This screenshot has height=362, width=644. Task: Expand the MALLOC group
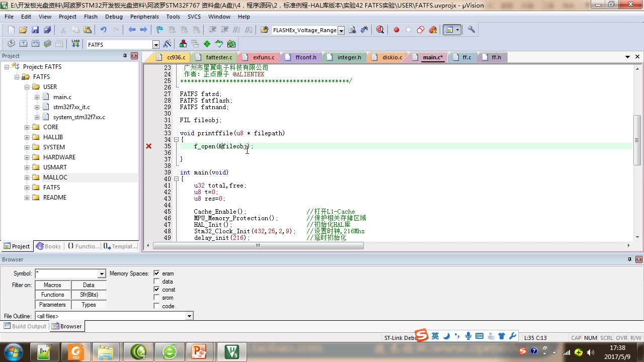point(27,177)
